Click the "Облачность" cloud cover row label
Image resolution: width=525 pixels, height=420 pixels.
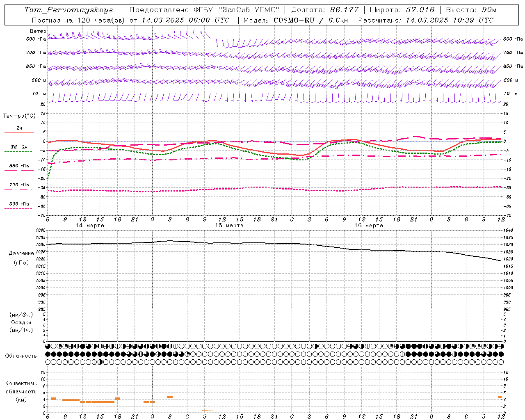tap(21, 356)
